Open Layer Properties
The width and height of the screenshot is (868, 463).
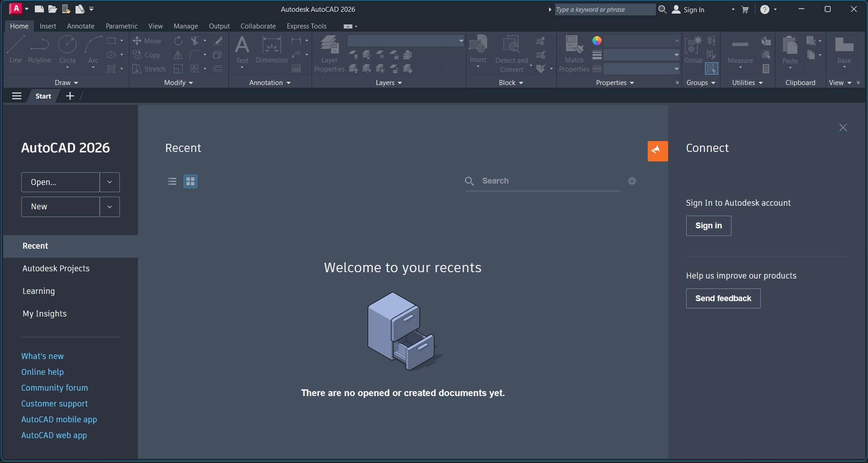[x=329, y=53]
